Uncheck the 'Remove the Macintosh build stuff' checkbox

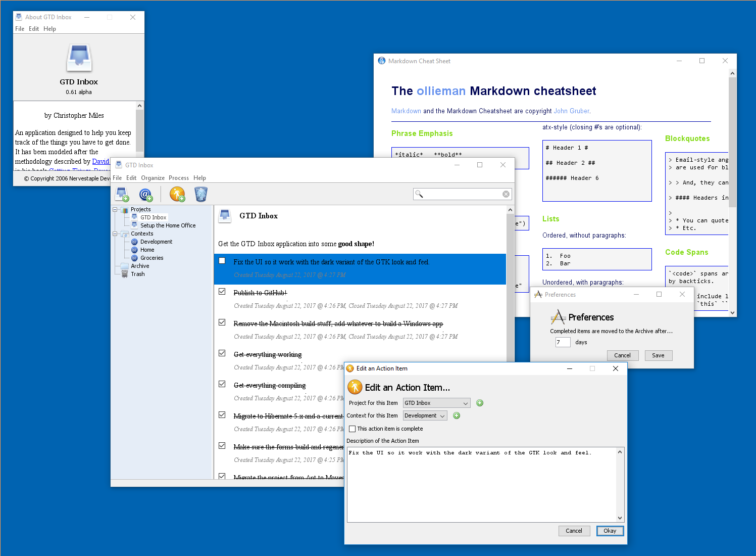(222, 322)
